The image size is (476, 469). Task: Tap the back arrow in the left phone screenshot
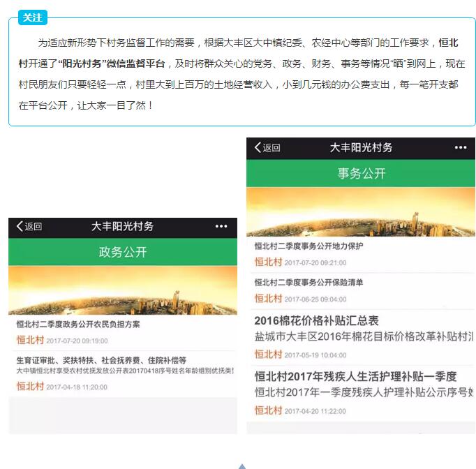[x=29, y=226]
